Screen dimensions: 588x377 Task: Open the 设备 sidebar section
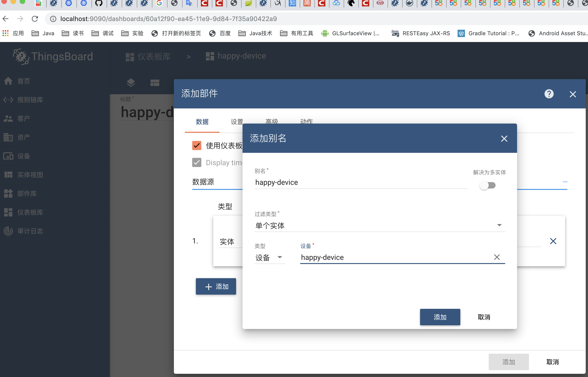click(x=24, y=156)
